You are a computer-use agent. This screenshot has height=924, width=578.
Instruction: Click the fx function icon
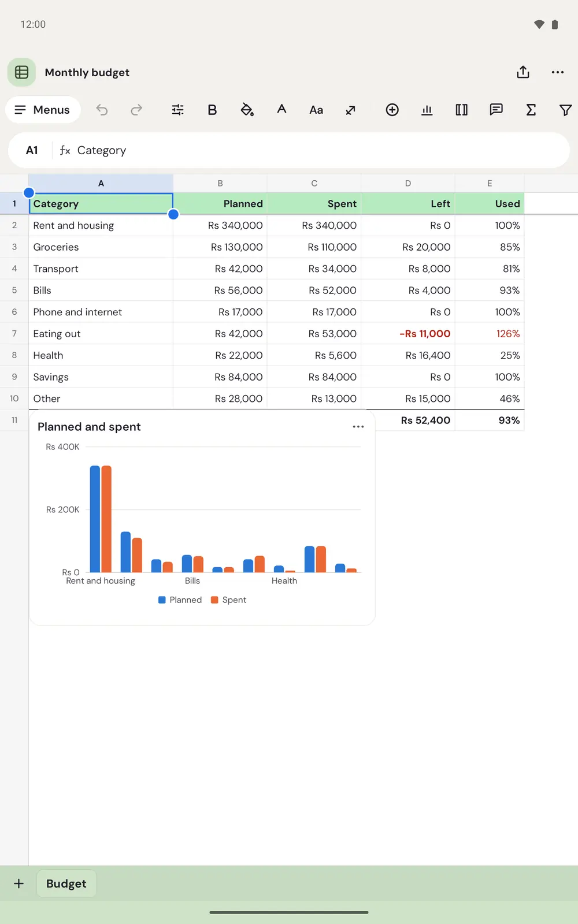pyautogui.click(x=65, y=150)
